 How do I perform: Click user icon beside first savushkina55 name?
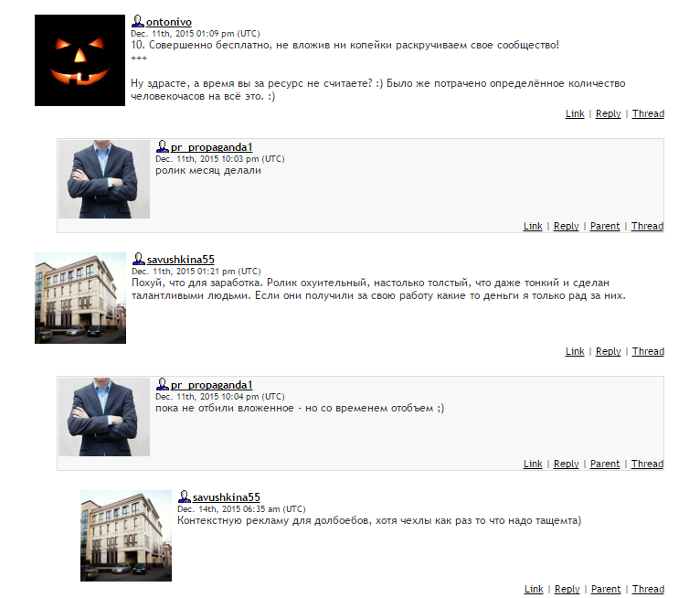pyautogui.click(x=138, y=259)
